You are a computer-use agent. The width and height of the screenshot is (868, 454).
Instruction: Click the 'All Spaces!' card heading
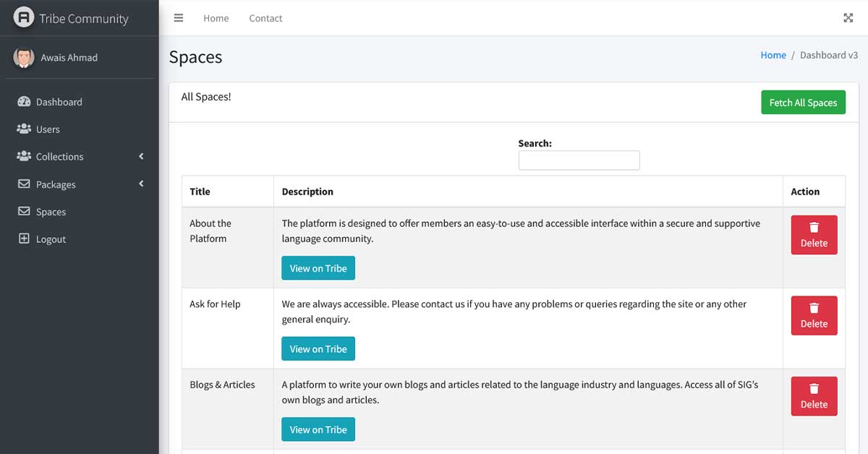206,97
